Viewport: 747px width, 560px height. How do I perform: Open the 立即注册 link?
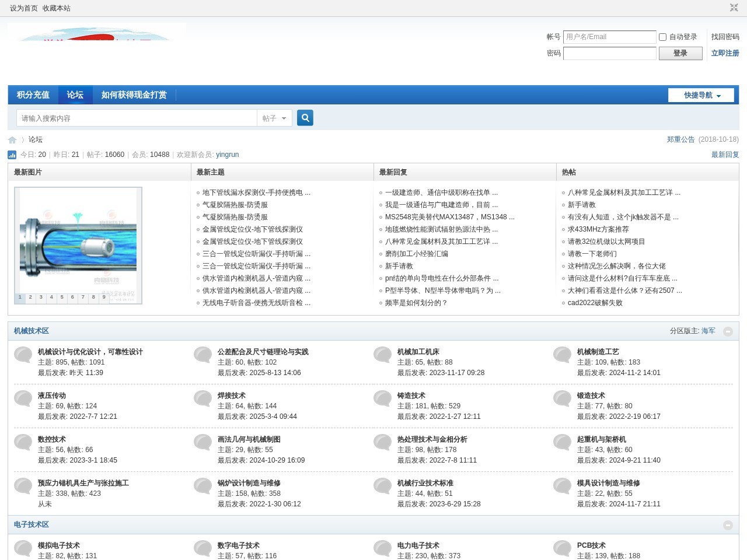pos(725,53)
